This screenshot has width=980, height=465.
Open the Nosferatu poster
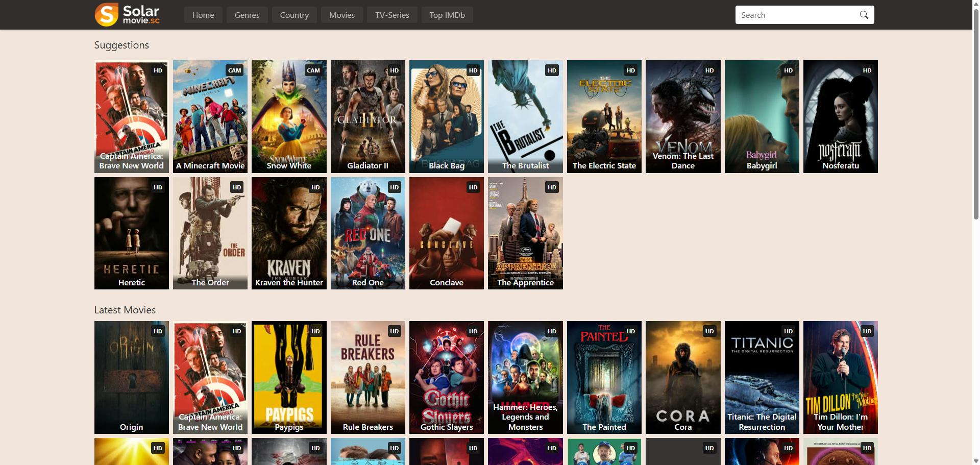(841, 116)
